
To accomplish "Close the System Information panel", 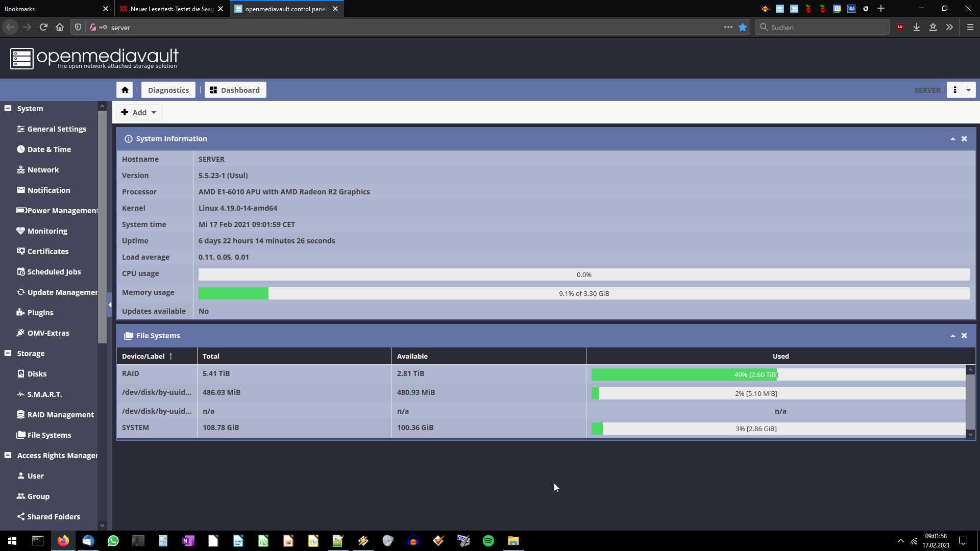I will 964,139.
